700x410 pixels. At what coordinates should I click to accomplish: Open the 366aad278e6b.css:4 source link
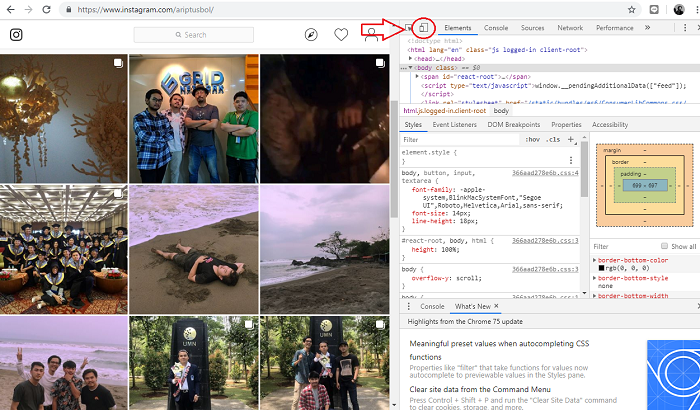coord(545,172)
